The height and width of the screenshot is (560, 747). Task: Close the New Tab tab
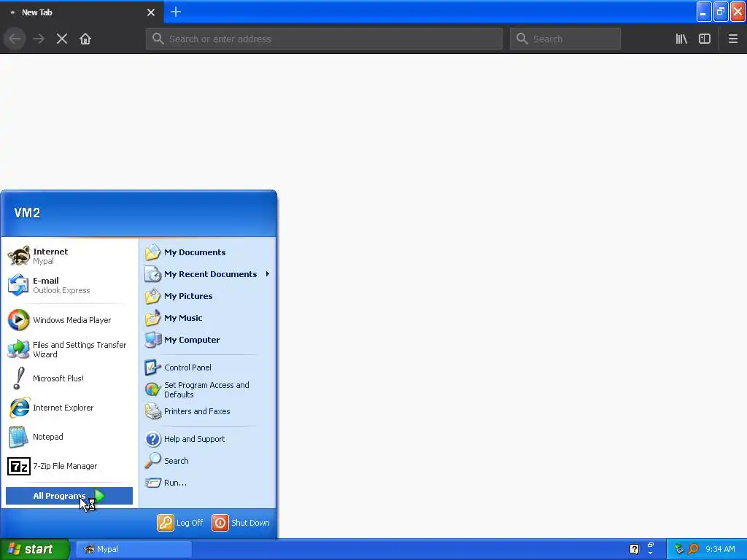tap(151, 12)
